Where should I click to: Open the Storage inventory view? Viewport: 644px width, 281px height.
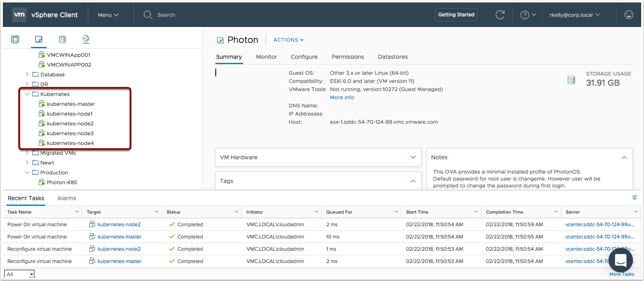click(62, 39)
